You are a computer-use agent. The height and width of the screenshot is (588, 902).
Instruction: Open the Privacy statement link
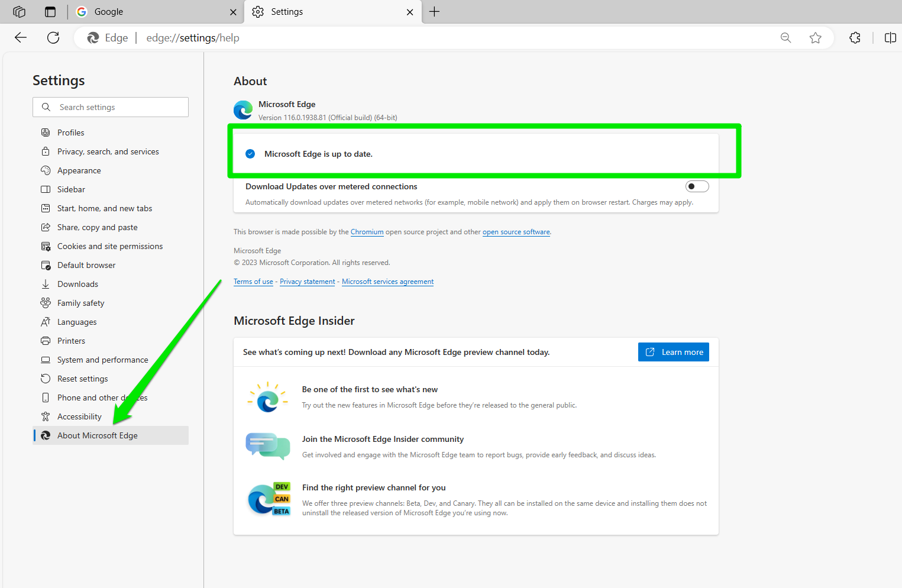[307, 282]
